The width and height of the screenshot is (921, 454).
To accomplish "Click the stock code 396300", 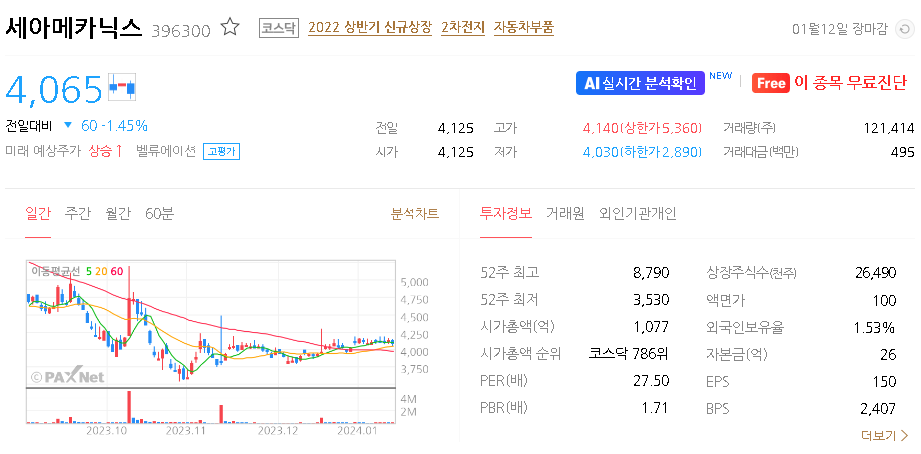I will click(x=181, y=31).
